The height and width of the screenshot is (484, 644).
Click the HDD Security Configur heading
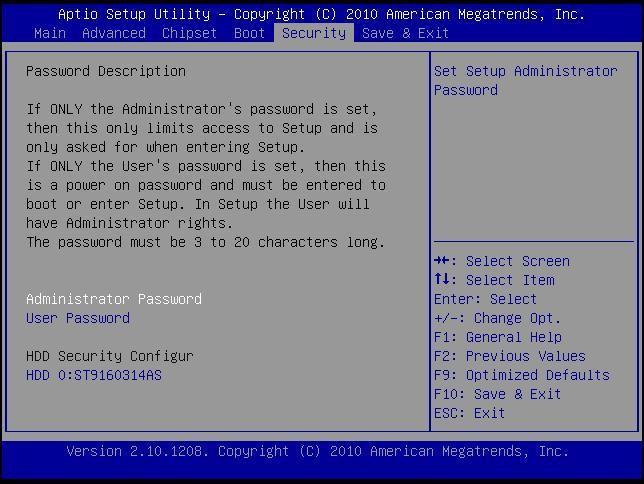[x=109, y=356]
